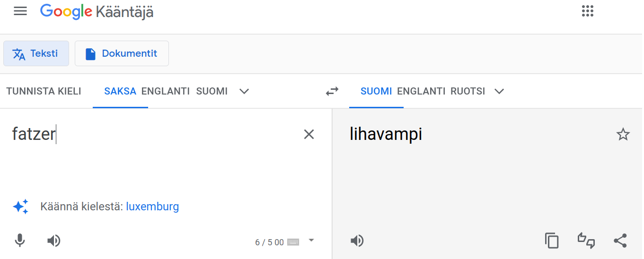Expand input tools dropdown arrow
This screenshot has width=644, height=259.
point(311,240)
